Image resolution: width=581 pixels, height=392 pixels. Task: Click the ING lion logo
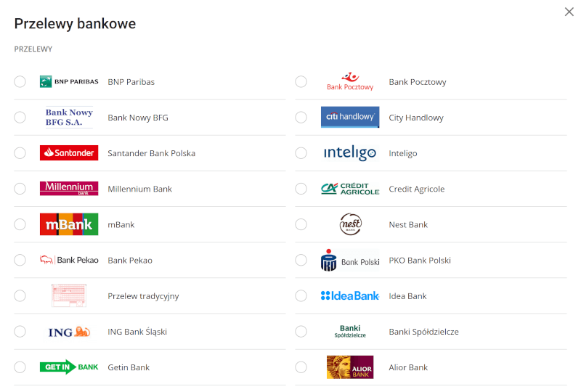(x=69, y=332)
